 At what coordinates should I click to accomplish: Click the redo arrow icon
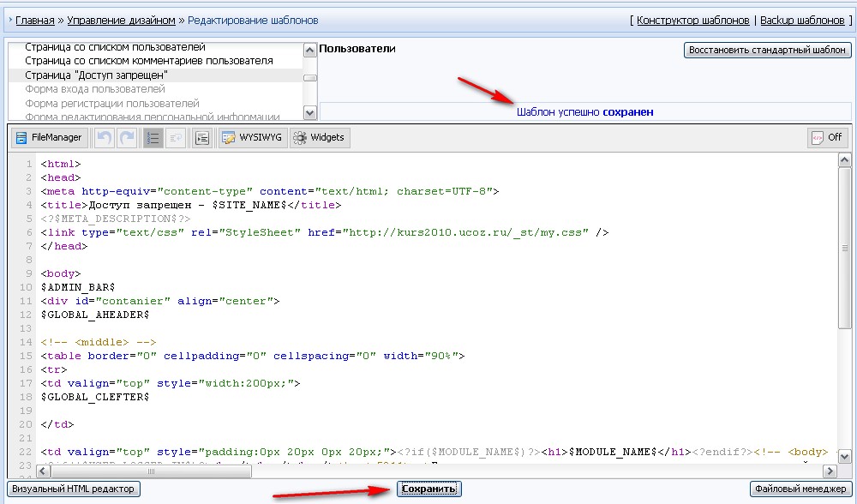coord(127,138)
